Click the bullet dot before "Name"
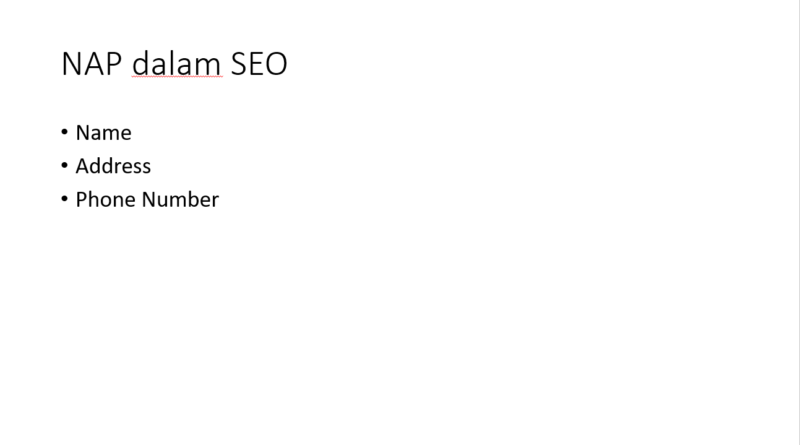The image size is (800, 445). pos(65,132)
